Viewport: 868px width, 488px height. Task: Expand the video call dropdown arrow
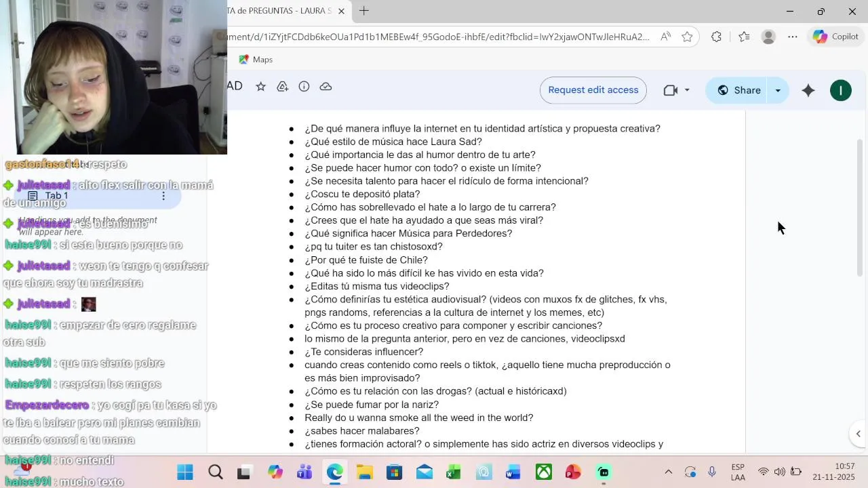(687, 90)
